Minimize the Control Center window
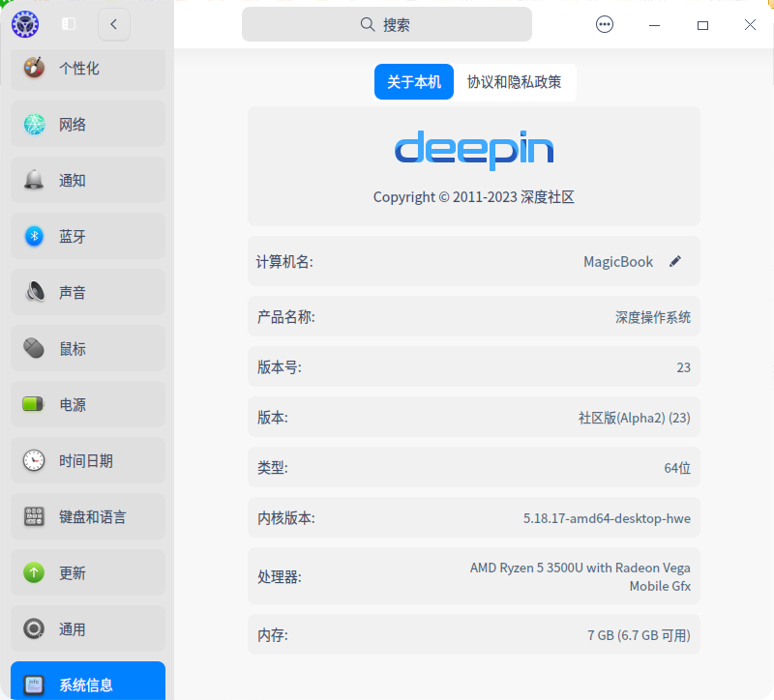The image size is (774, 700). 655,25
